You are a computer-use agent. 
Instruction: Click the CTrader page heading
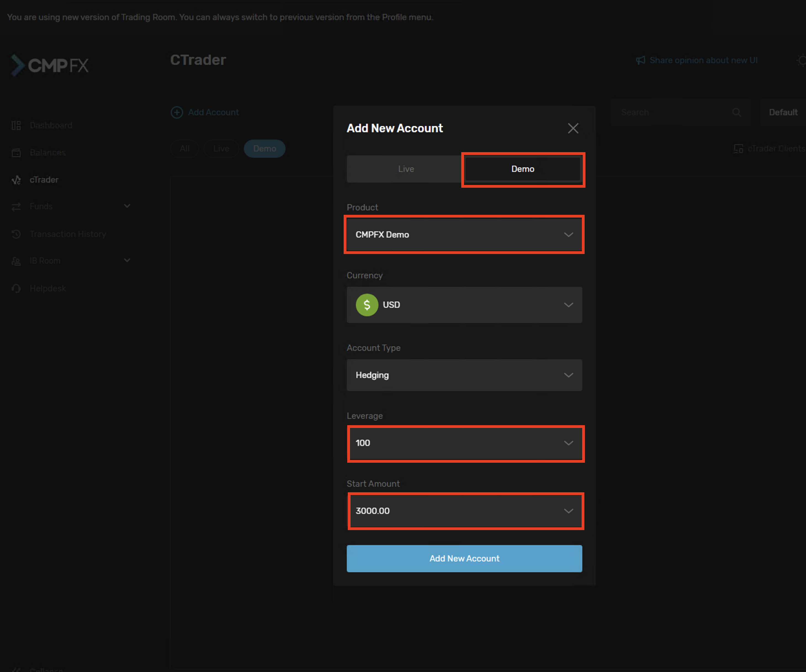tap(198, 60)
